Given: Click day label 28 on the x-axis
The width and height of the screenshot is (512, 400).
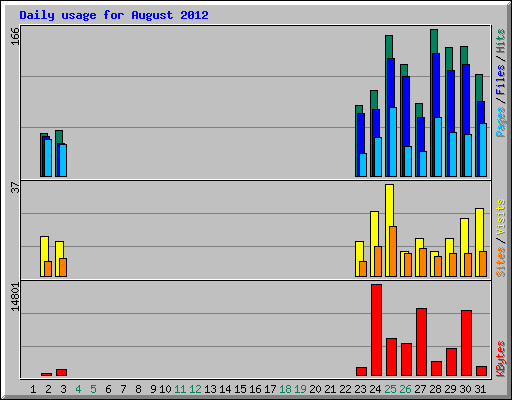Looking at the screenshot, I should coord(435,389).
